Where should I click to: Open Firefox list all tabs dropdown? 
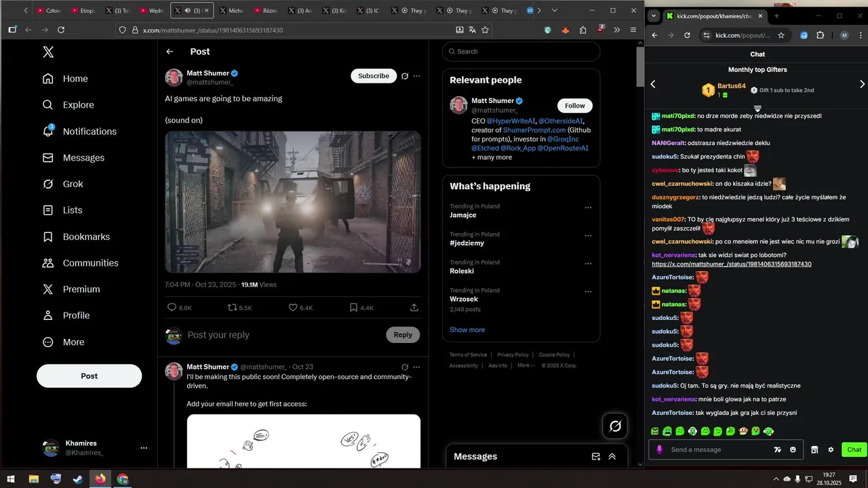pyautogui.click(x=555, y=10)
